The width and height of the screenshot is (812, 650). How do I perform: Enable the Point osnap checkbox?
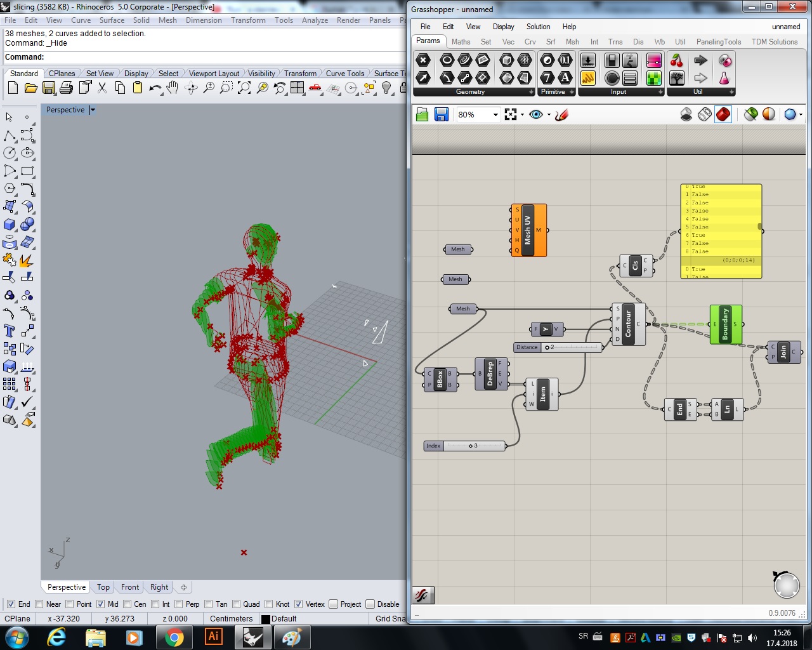[x=70, y=604]
